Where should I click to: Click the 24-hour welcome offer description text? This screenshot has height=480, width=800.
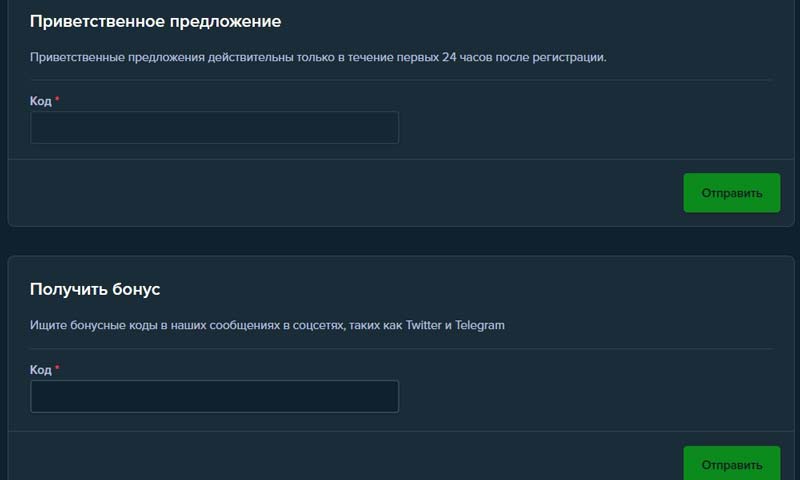pyautogui.click(x=318, y=57)
